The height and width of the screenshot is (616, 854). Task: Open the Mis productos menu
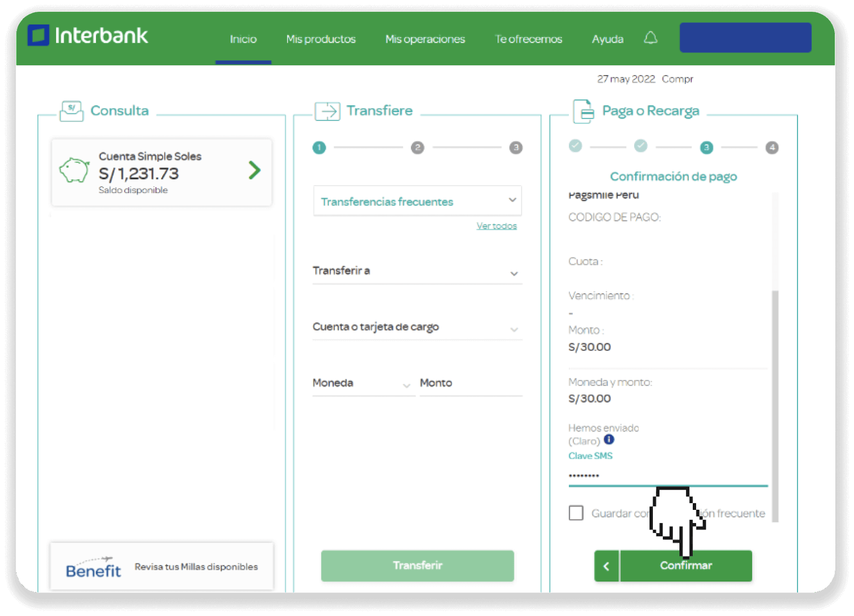pyautogui.click(x=321, y=39)
